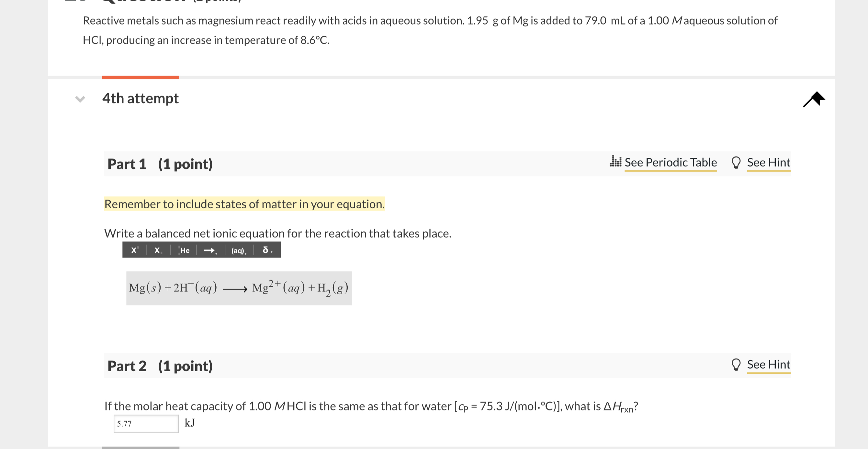Click the Part 1 header bar
This screenshot has height=449, width=868.
pos(160,164)
